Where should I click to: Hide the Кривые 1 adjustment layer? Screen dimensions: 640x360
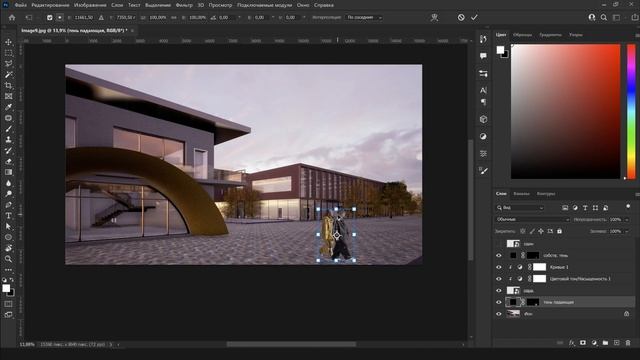point(499,267)
